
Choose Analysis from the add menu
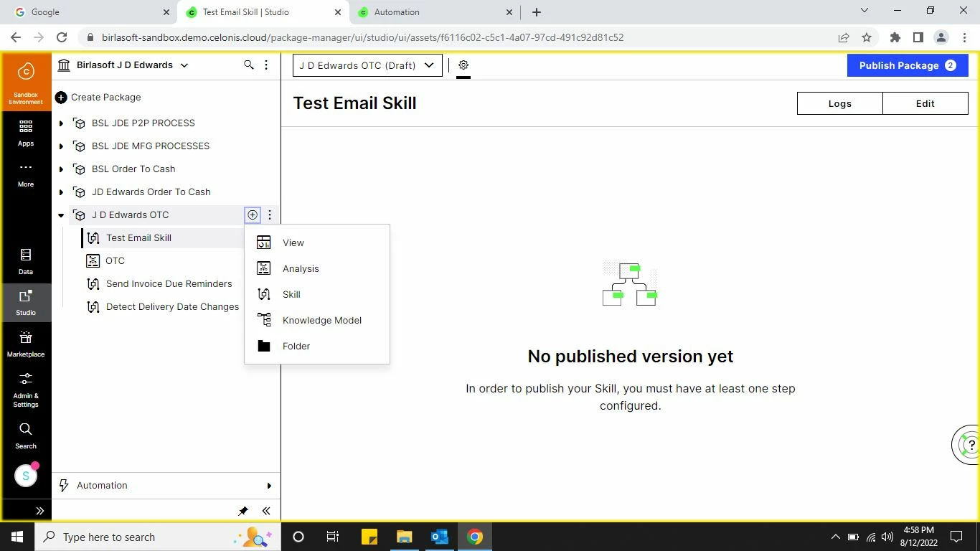317,268
